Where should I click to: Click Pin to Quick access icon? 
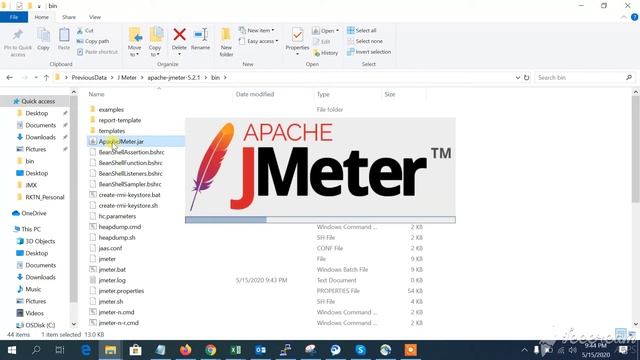18,36
